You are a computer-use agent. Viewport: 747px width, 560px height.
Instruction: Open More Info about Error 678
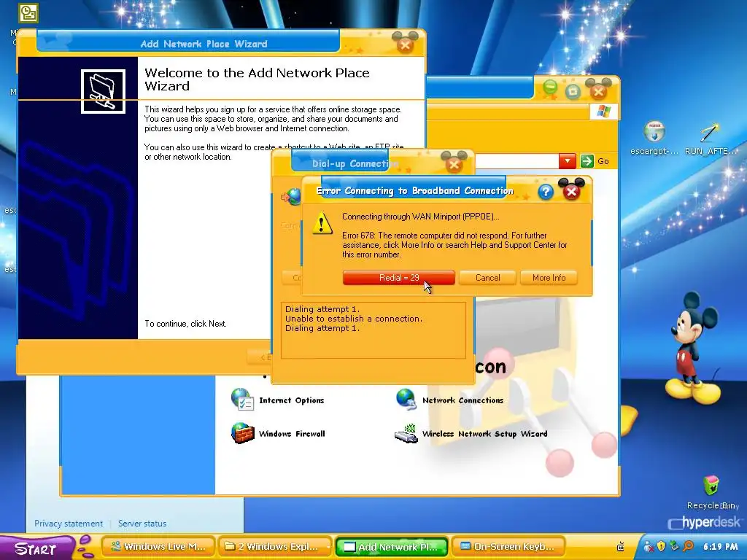pos(549,278)
